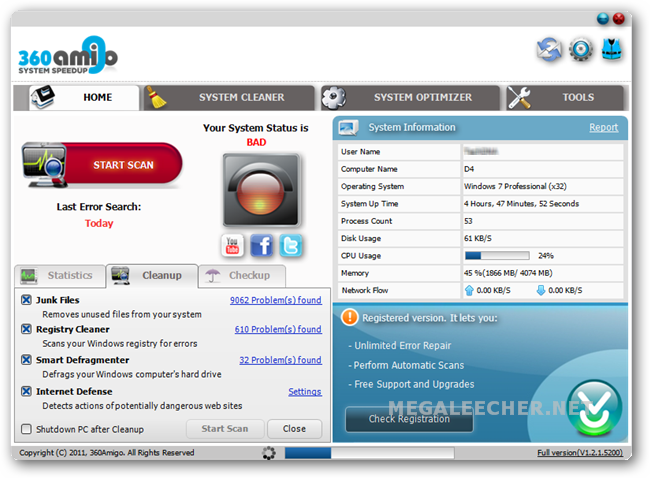Click the wrench and screwdriver Tools icon

coord(519,97)
